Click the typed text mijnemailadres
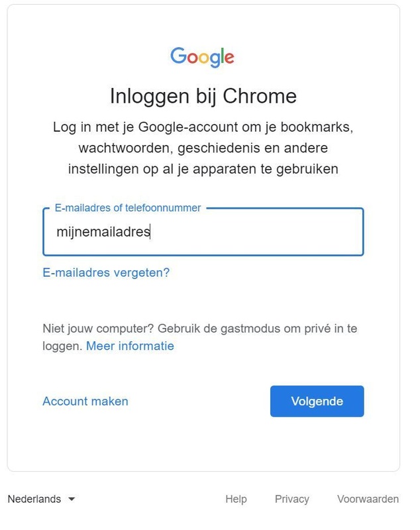Screen dimensions: 420x530 point(103,232)
